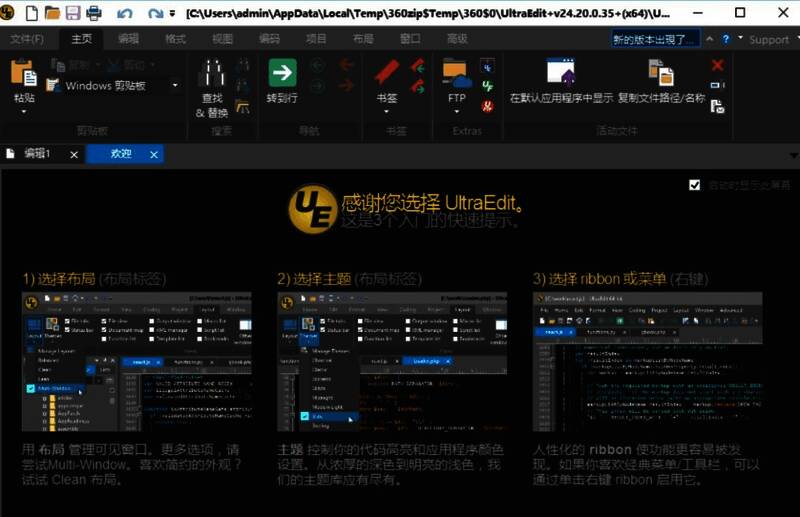This screenshot has height=517, width=800.
Task: Click the Copy File Path/Name (复制文件路径/名称) icon
Action: tap(661, 73)
